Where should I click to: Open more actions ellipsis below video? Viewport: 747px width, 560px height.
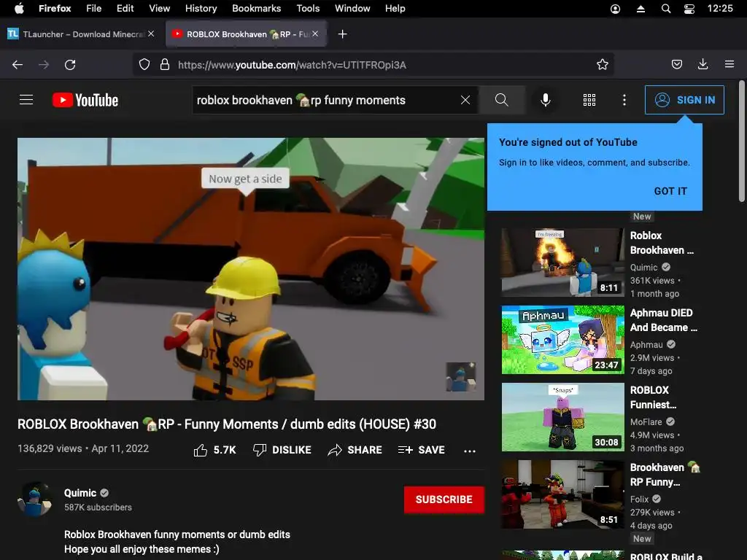coord(470,451)
